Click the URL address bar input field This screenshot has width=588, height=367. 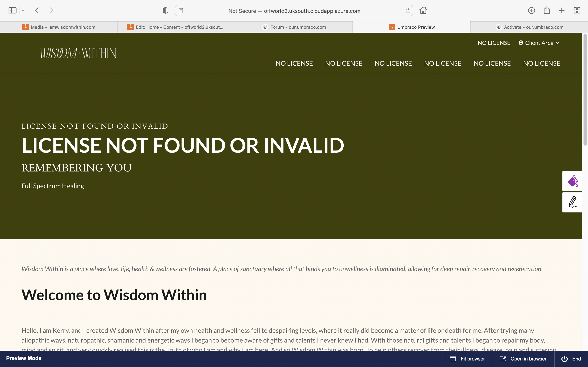(x=294, y=11)
